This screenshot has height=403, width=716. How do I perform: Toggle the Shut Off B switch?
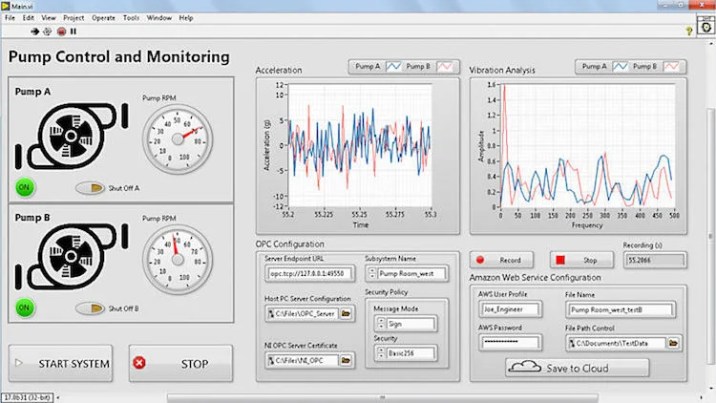coord(90,308)
